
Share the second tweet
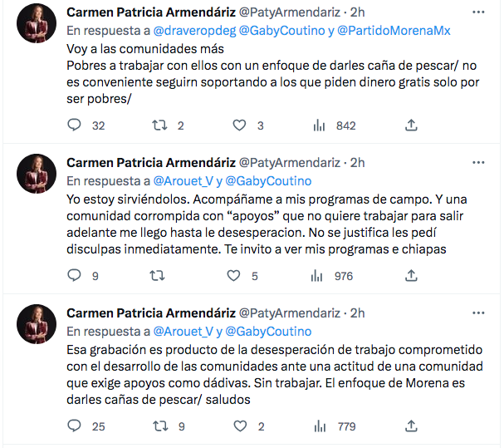pyautogui.click(x=410, y=276)
